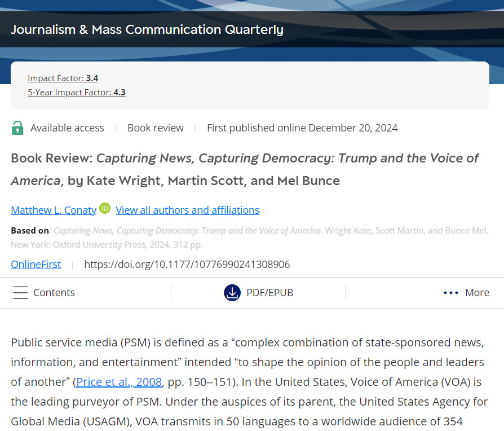504x431 pixels.
Task: Click the DOI URL text
Action: 187,265
